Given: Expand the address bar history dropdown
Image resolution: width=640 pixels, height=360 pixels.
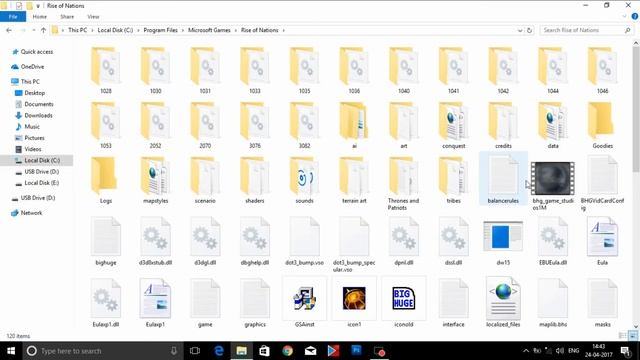Looking at the screenshot, I should 520,30.
